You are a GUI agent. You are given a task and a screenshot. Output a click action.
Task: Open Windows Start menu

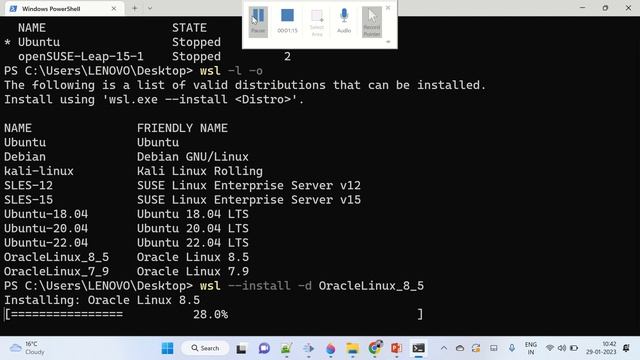pos(167,348)
